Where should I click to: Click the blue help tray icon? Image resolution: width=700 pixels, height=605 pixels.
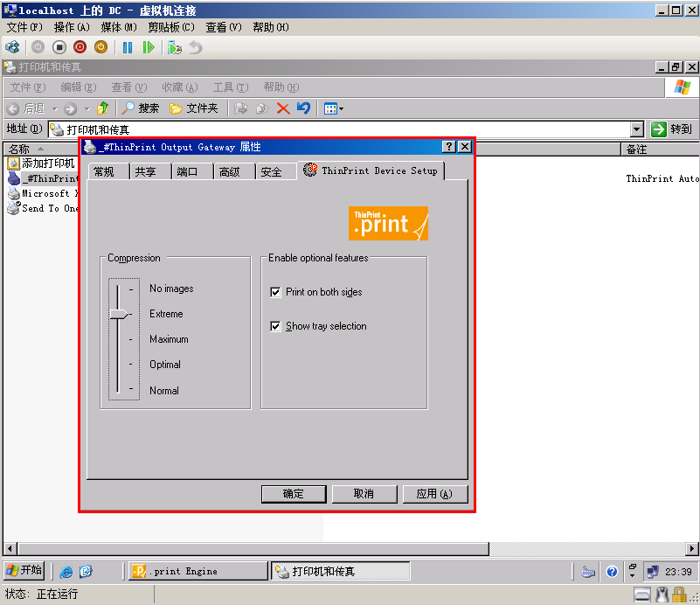click(x=612, y=572)
